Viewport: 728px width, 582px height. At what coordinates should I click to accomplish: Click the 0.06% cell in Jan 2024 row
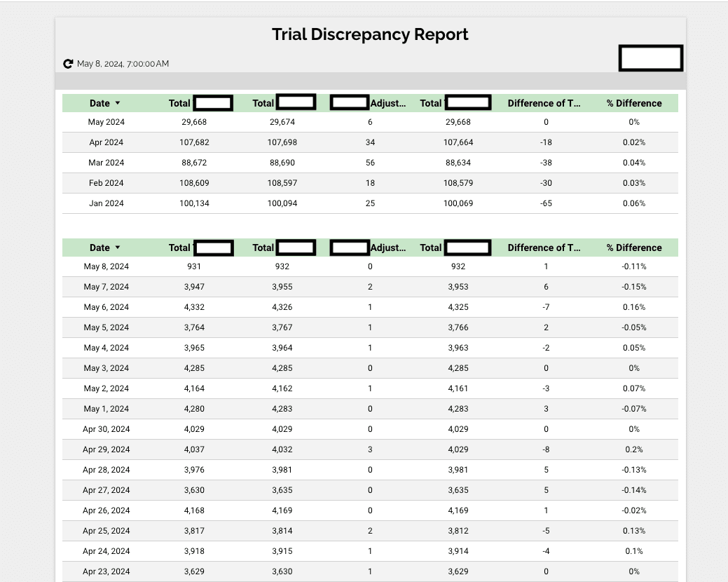click(x=634, y=203)
